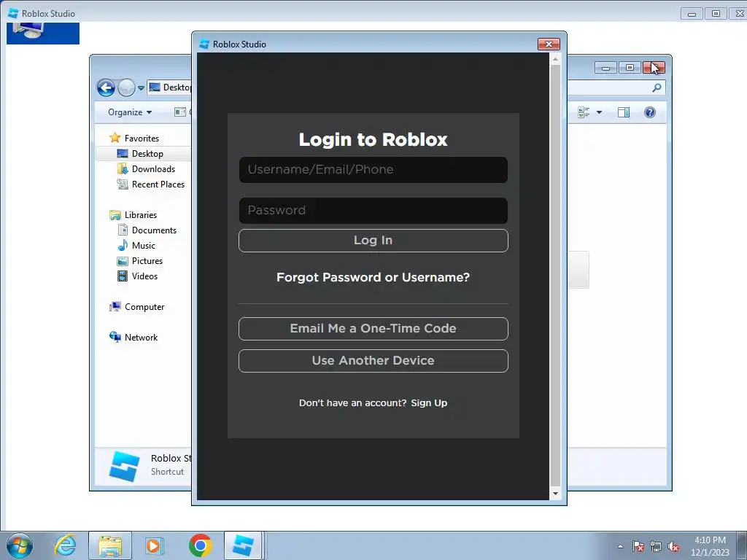Go back in Explorer window

[106, 87]
